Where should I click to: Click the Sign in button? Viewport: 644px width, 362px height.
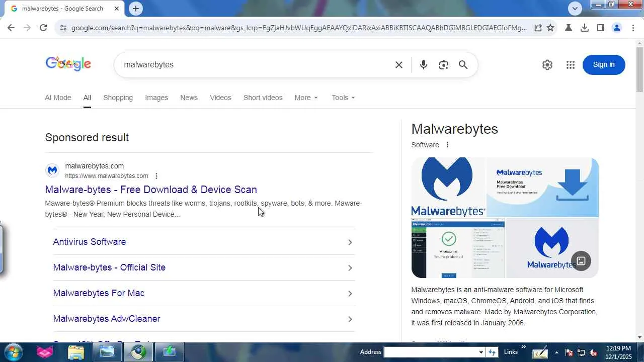pos(604,65)
